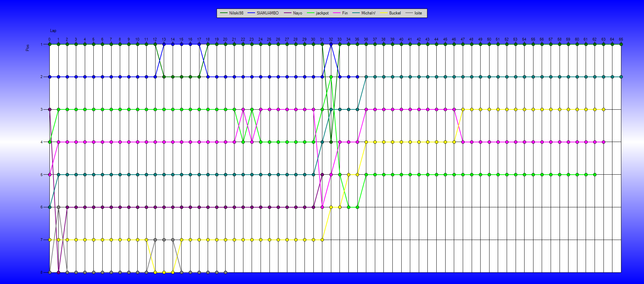Click loite's gray point at lap 13, position 7
The image size is (644, 284).
(x=164, y=240)
